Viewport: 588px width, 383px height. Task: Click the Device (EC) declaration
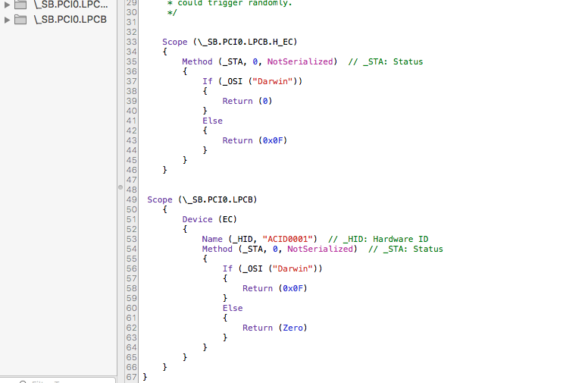(210, 219)
